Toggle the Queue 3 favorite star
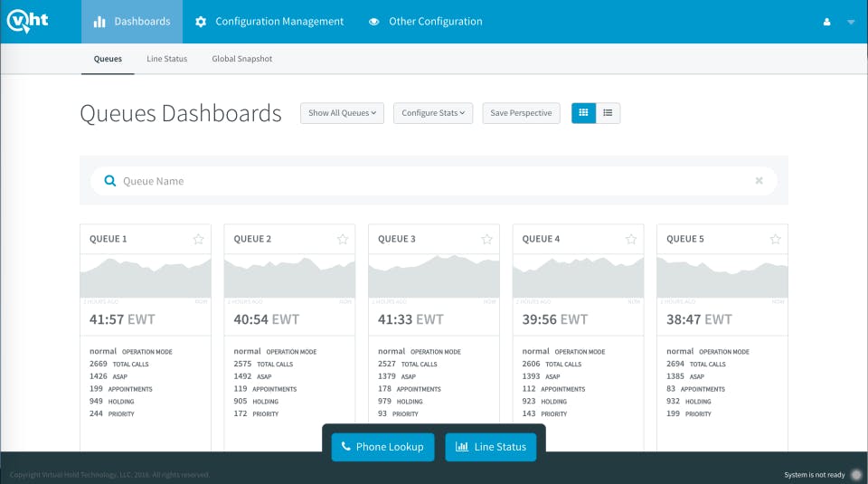 486,239
